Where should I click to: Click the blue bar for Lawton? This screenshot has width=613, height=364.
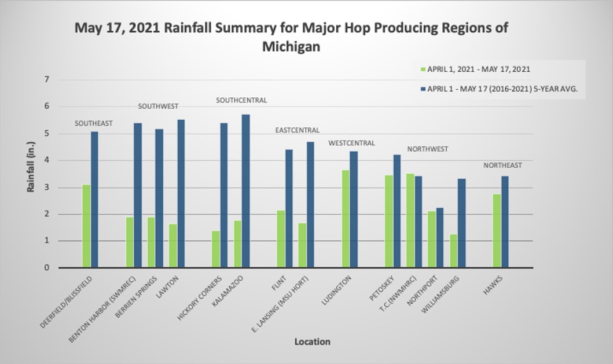tap(181, 193)
